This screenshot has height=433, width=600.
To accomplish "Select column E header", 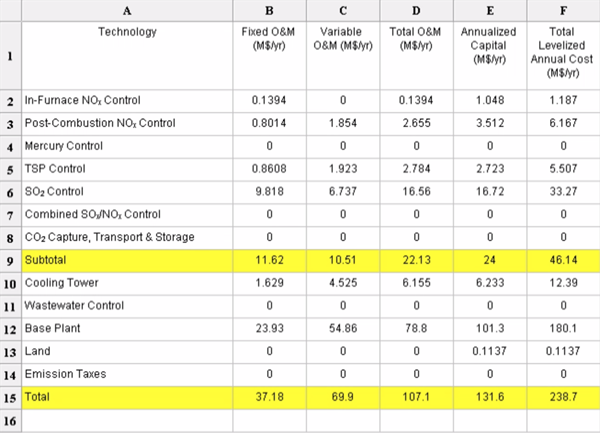I will pyautogui.click(x=490, y=11).
